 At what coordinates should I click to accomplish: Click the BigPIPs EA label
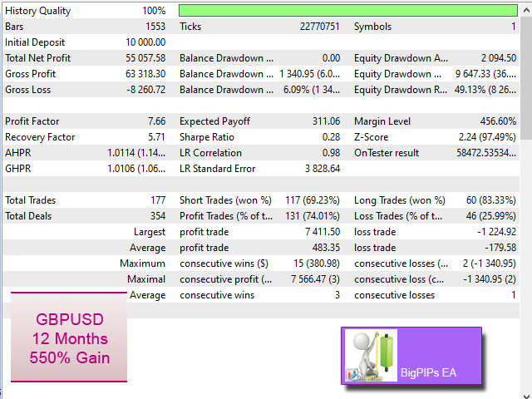pyautogui.click(x=428, y=372)
